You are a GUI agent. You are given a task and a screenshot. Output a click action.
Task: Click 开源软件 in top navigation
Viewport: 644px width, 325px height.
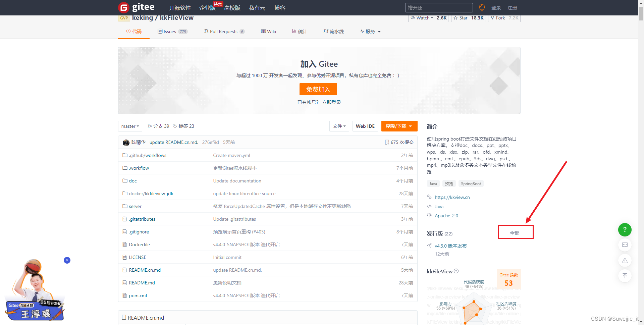pos(180,8)
